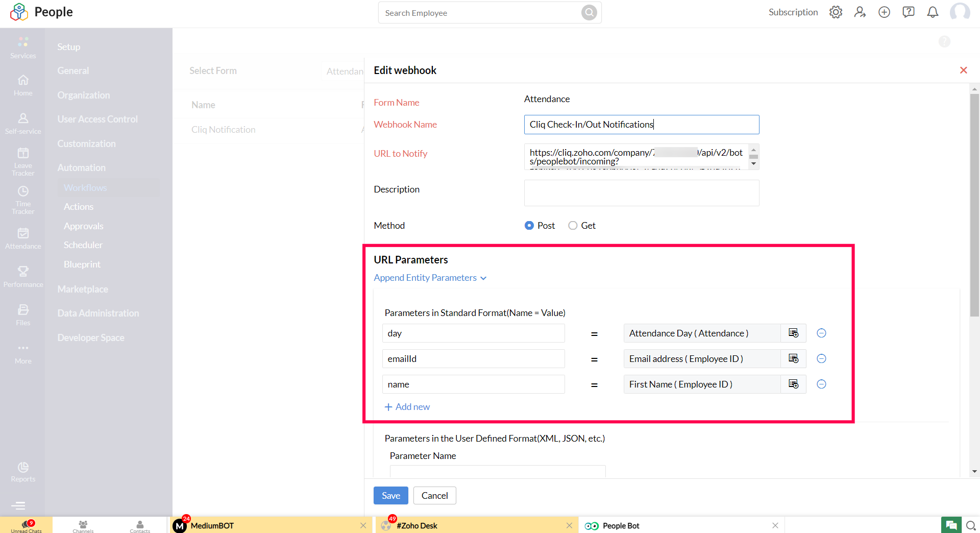Viewport: 980px width, 533px height.
Task: Open the Setup menu section
Action: pos(69,46)
